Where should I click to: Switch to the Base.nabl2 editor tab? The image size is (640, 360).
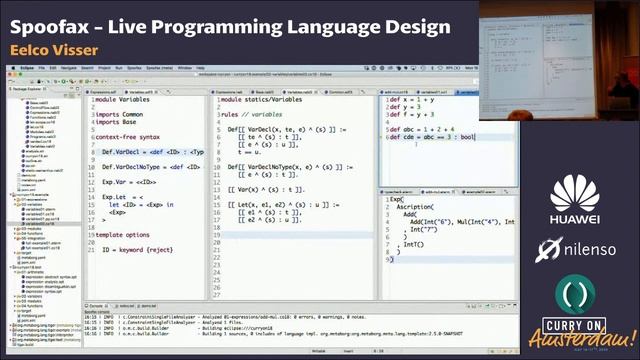coord(262,92)
